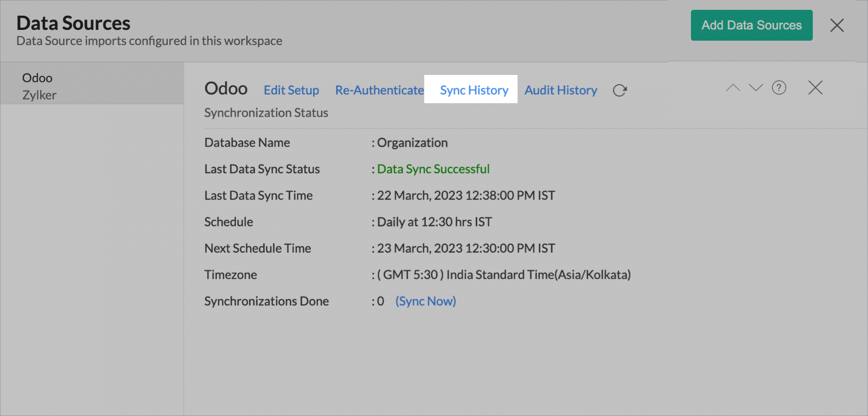Click the Sync Now link

tap(425, 301)
